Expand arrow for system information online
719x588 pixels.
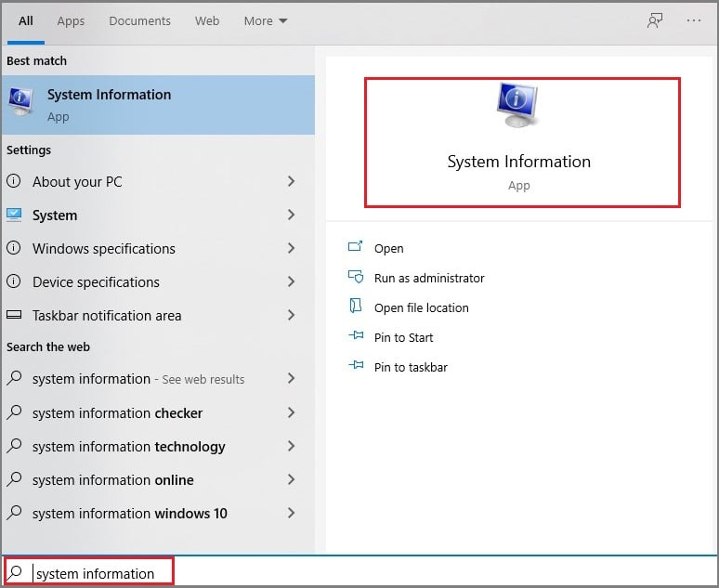(x=291, y=479)
